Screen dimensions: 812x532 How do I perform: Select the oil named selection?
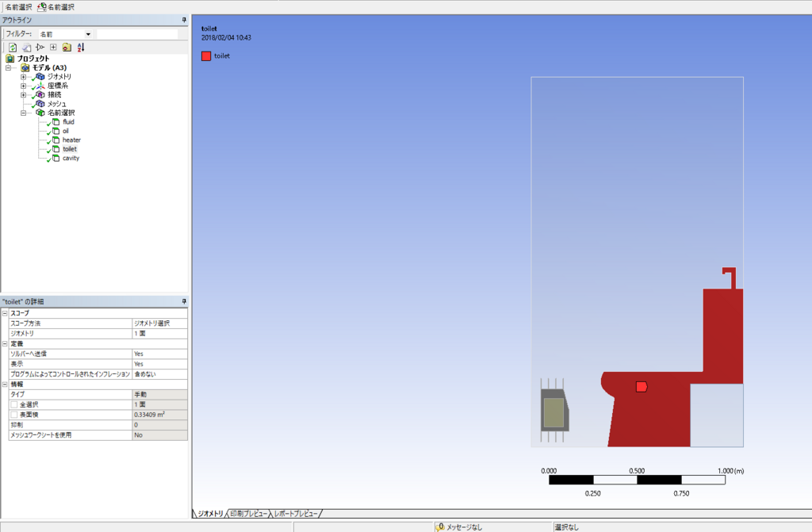[x=65, y=131]
